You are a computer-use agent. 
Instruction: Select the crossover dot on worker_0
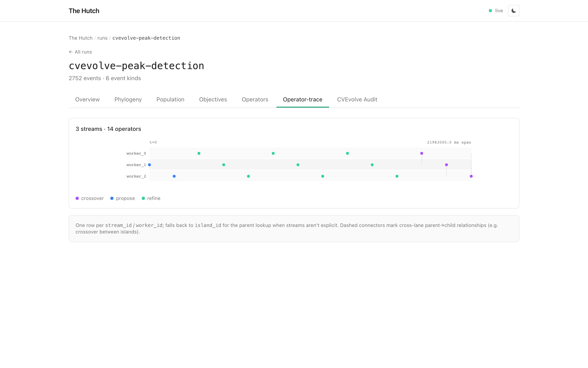pyautogui.click(x=422, y=153)
